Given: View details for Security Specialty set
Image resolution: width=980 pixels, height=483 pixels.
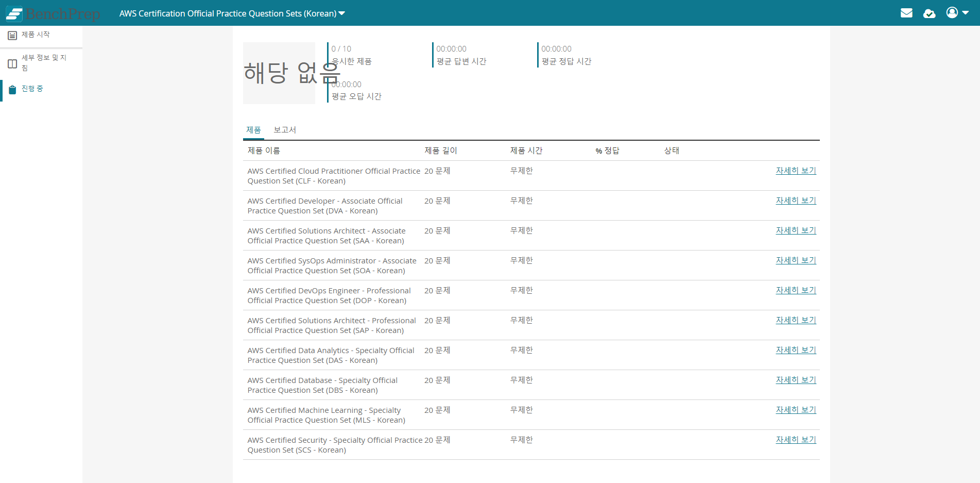Looking at the screenshot, I should click(796, 440).
